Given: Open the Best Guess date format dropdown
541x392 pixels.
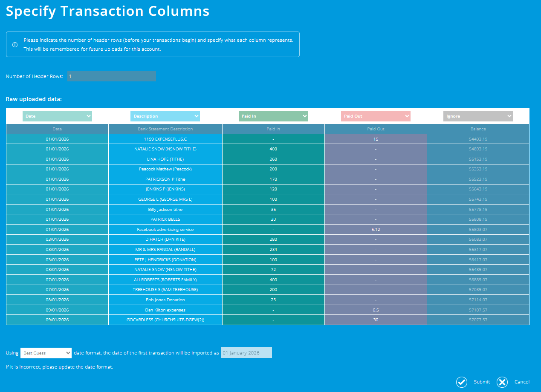Looking at the screenshot, I should coord(46,353).
